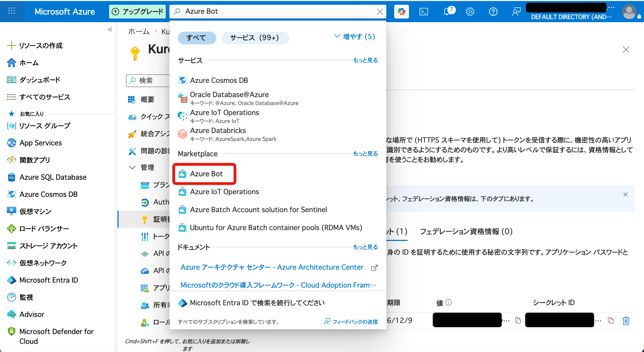Image resolution: width=644 pixels, height=352 pixels.
Task: Click フィードバックの送信 in search panel
Action: (351, 322)
